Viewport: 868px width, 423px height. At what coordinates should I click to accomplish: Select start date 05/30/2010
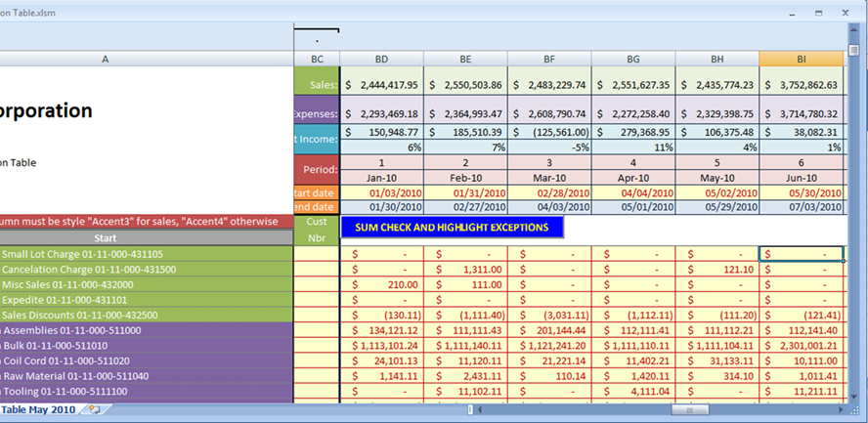[x=801, y=193]
